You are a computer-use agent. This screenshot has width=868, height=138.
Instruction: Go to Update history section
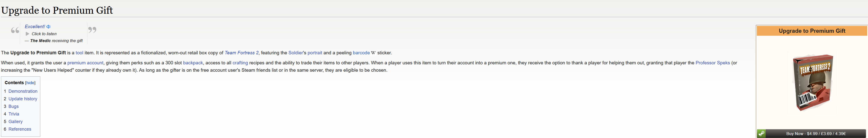(23, 99)
